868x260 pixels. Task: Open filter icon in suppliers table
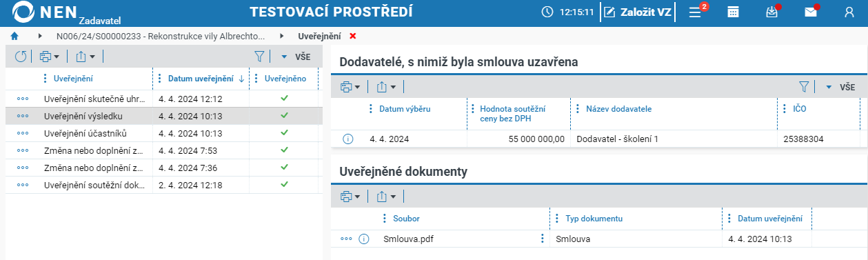(803, 87)
